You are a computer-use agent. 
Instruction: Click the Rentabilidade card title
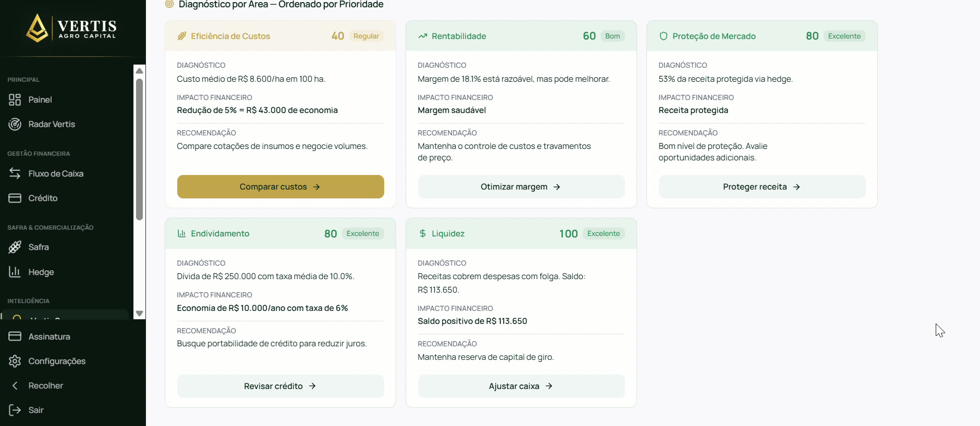[x=459, y=36]
